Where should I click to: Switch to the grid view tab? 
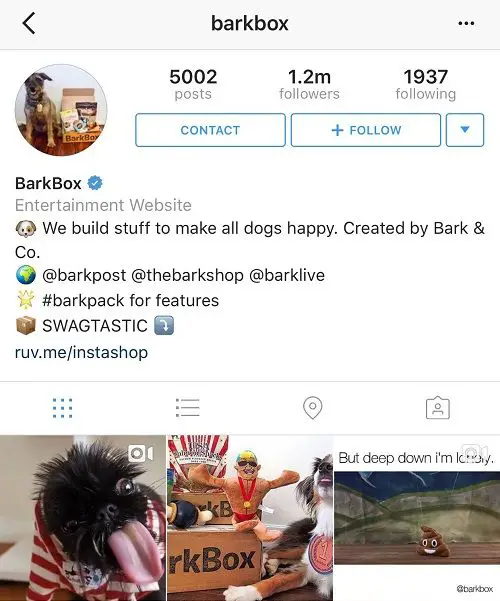click(62, 407)
